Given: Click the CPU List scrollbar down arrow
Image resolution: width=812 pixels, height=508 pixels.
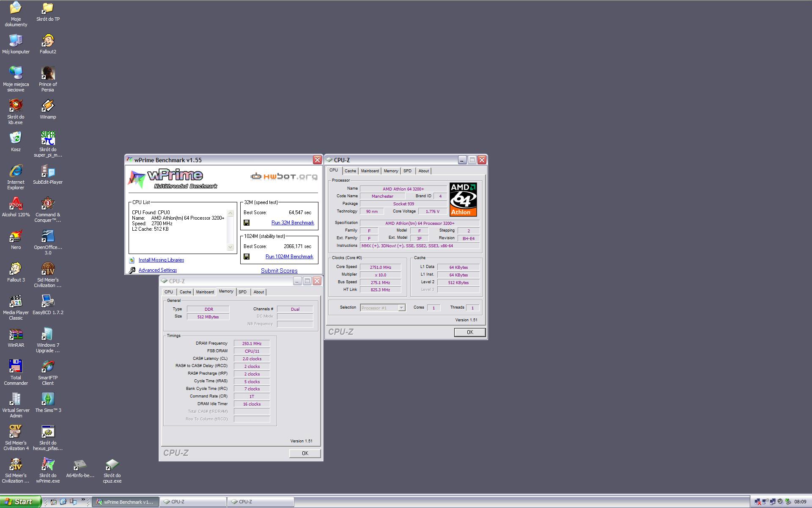Looking at the screenshot, I should [x=230, y=247].
